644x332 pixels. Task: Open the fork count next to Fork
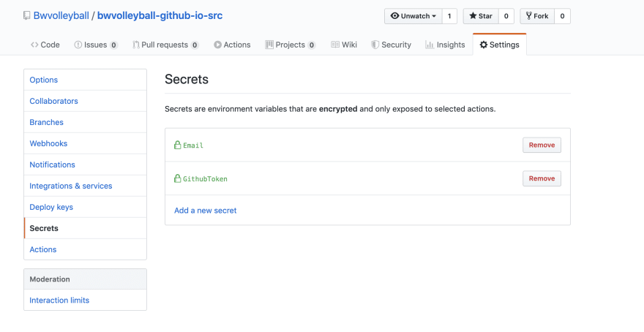pyautogui.click(x=562, y=16)
